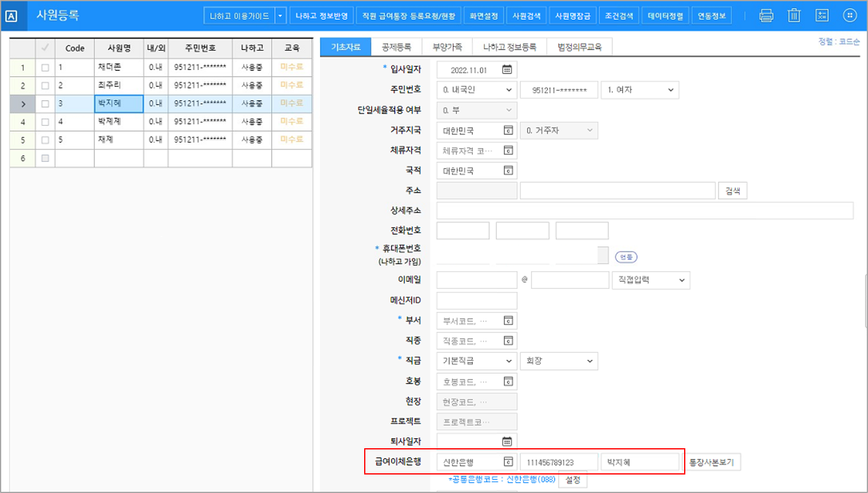Open the 입사일자 calendar picker icon
Viewport: 868px width, 493px height.
coord(507,70)
